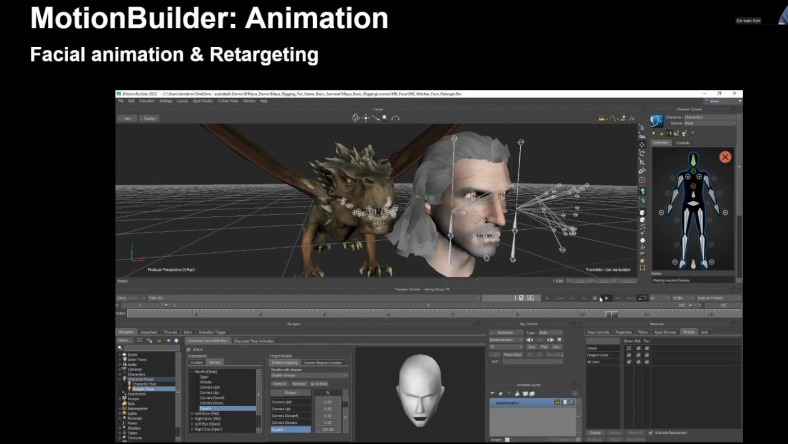
Task: Open the Snap on Frames dropdown
Action: coord(719,298)
